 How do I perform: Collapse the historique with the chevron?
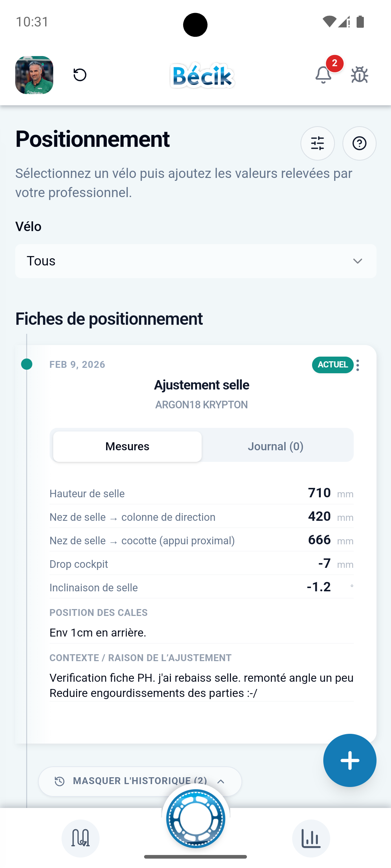[x=221, y=781]
